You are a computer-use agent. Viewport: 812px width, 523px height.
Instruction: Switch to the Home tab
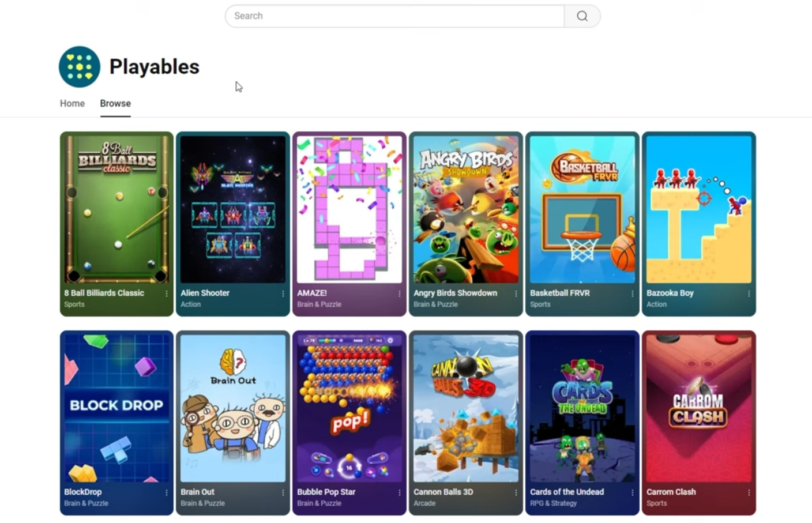tap(72, 103)
